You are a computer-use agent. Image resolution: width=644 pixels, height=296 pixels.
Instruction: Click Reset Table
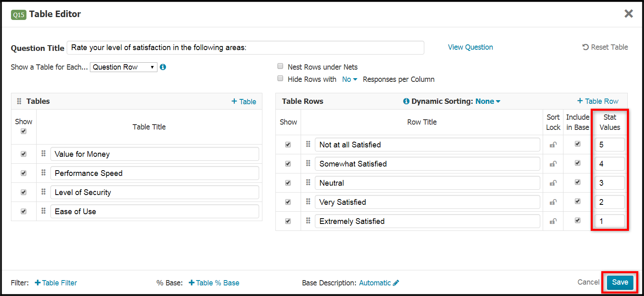[x=605, y=47]
